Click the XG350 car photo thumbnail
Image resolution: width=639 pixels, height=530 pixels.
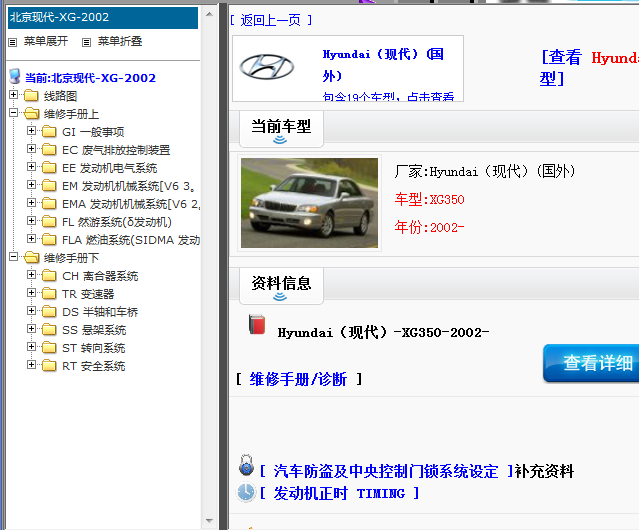click(309, 203)
